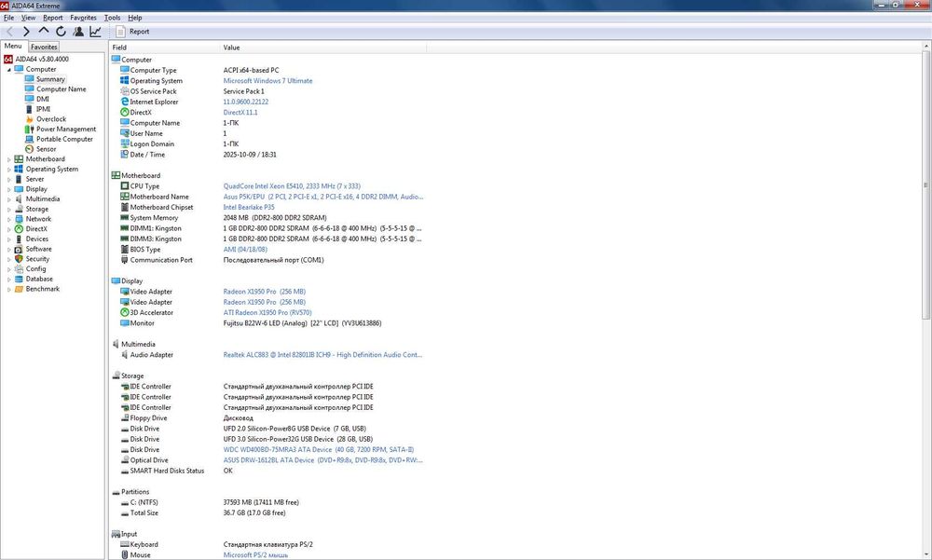Open Manage User icon in toolbar
The height and width of the screenshot is (560, 932).
coord(78,32)
